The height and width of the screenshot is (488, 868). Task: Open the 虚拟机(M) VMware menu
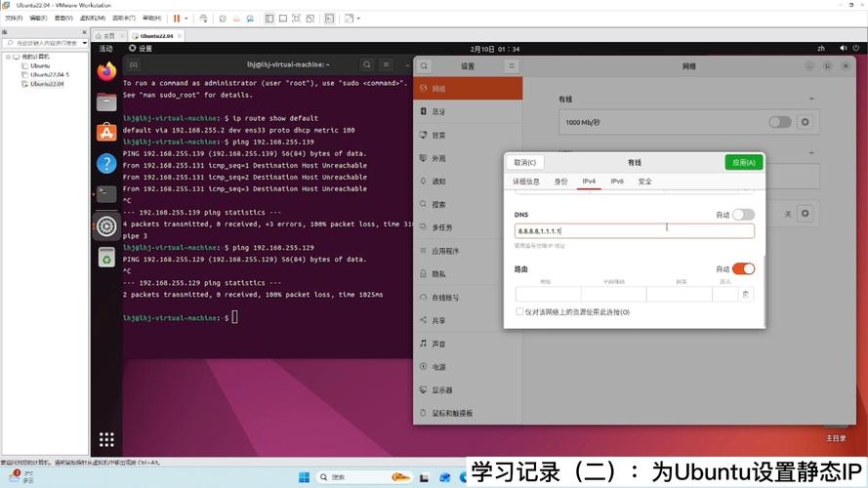[93, 19]
